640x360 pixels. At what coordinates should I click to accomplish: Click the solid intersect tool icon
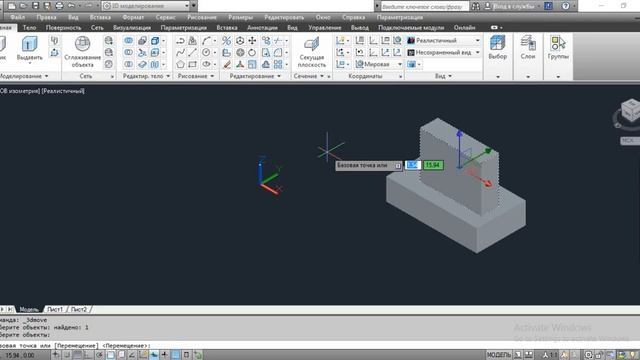(x=128, y=64)
